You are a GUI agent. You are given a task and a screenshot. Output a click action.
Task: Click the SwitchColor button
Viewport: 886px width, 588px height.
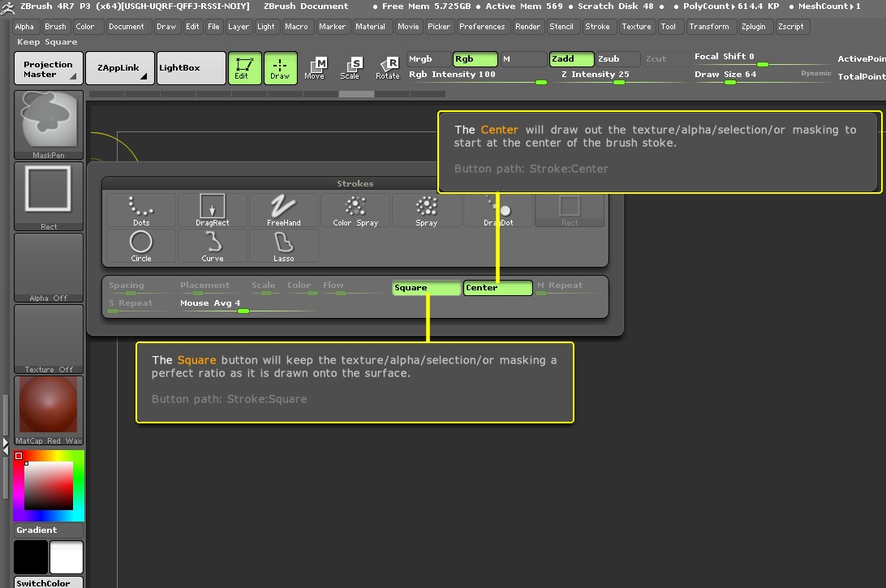(x=49, y=582)
